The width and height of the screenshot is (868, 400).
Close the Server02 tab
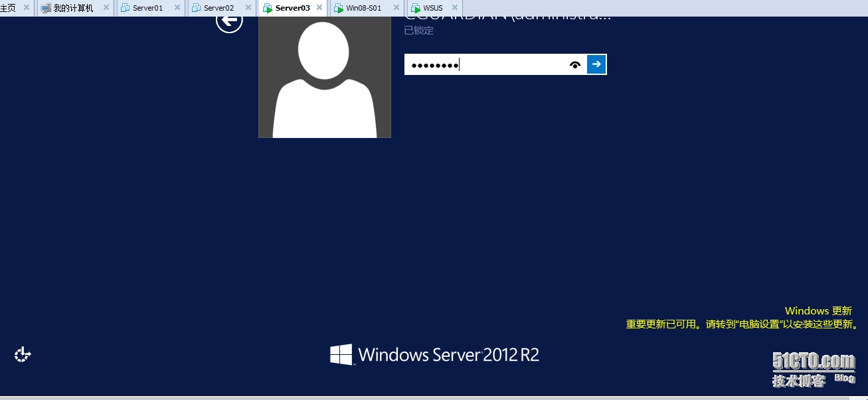(x=248, y=8)
